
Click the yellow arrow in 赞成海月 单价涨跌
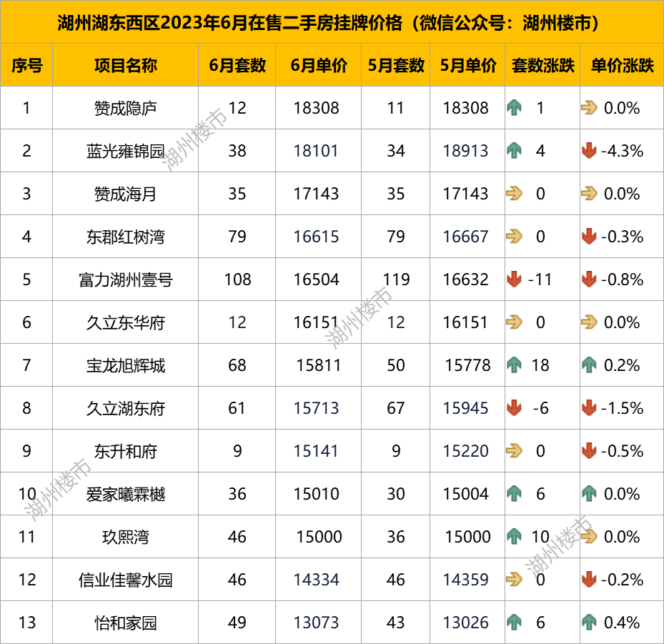tap(589, 194)
